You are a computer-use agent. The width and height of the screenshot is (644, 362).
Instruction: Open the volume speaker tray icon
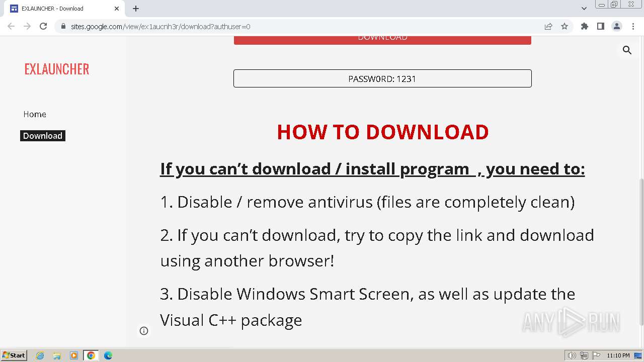pos(572,355)
